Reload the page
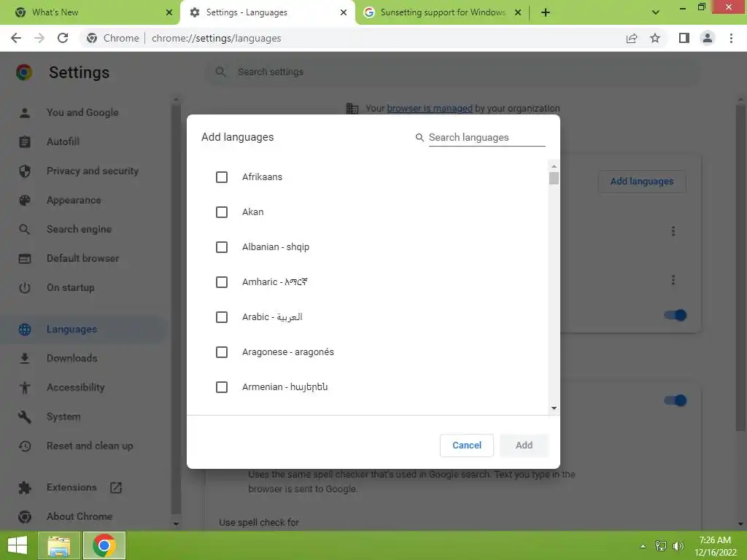Screen dimensions: 747x560 point(63,38)
